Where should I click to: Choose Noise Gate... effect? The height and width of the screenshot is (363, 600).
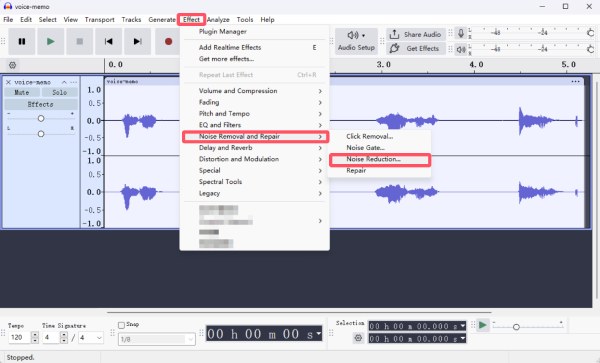pyautogui.click(x=380, y=148)
